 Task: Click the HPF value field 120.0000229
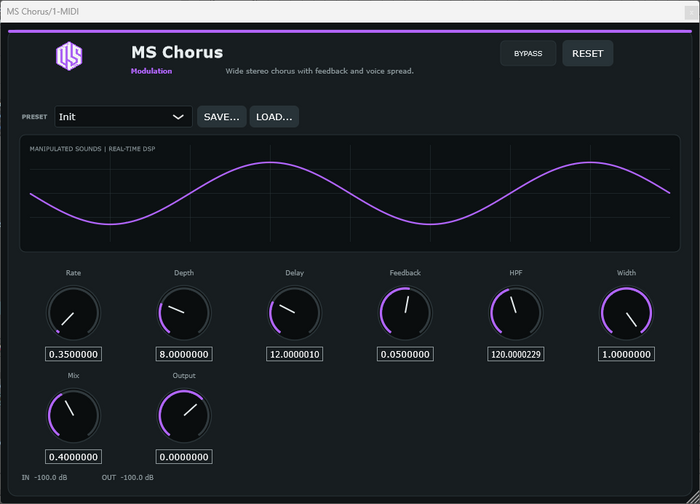click(516, 354)
